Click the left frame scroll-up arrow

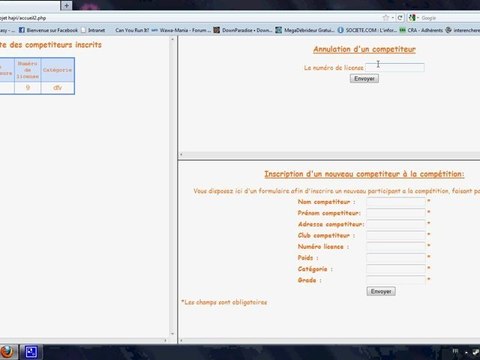[172, 39]
